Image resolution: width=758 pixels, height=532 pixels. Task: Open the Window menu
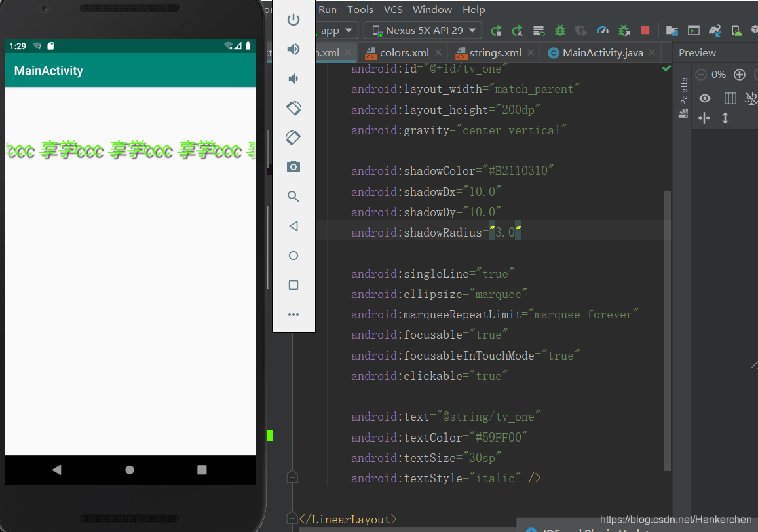coord(432,10)
